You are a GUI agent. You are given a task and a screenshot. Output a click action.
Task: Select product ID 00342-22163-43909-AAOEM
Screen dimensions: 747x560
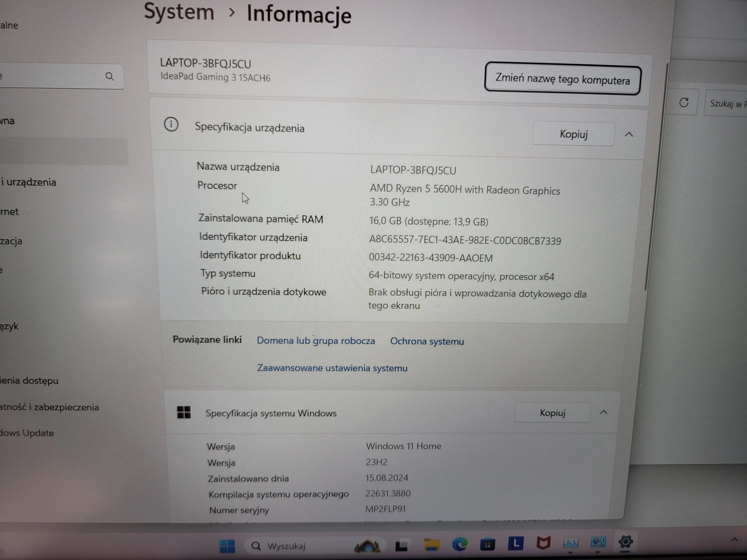431,258
